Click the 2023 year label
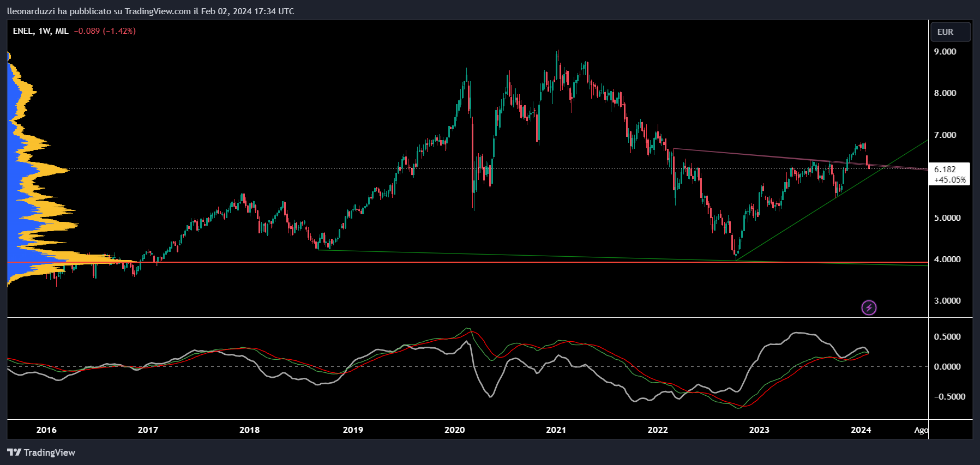 (x=759, y=430)
